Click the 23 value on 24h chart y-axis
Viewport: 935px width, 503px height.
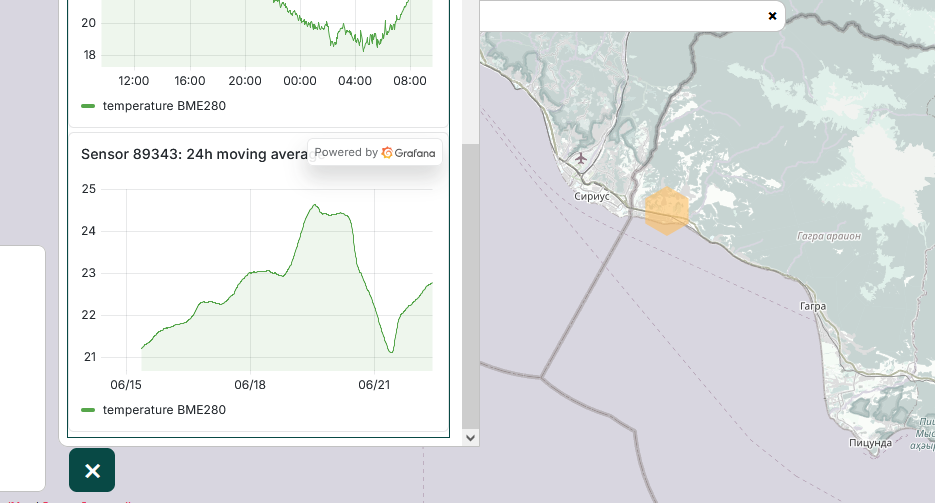[89, 273]
